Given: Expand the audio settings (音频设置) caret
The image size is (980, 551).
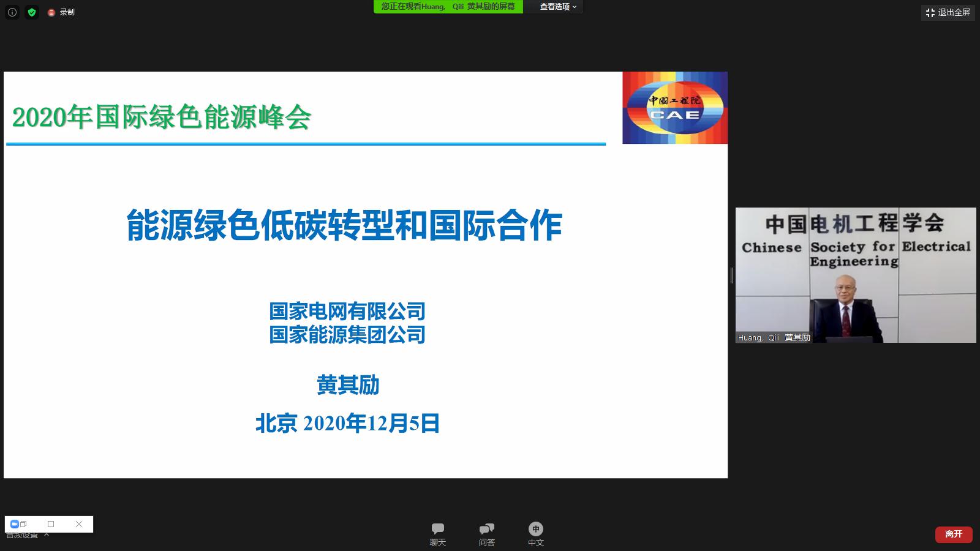Looking at the screenshot, I should (47, 536).
